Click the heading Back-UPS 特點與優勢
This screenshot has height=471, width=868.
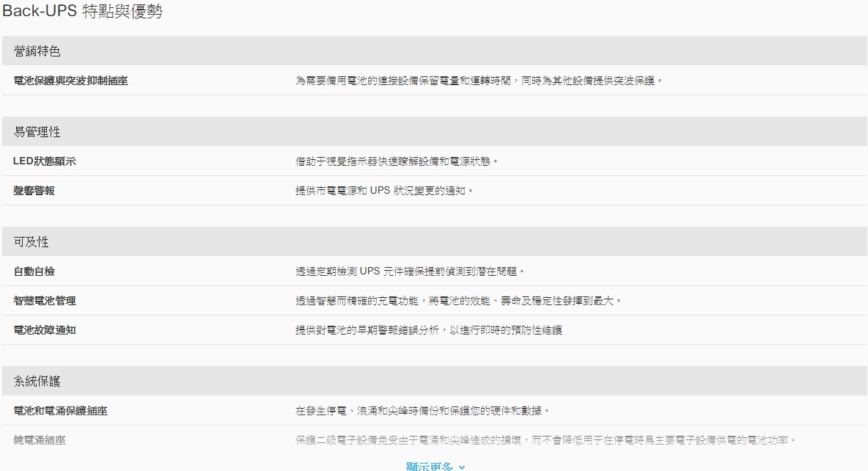pos(83,11)
